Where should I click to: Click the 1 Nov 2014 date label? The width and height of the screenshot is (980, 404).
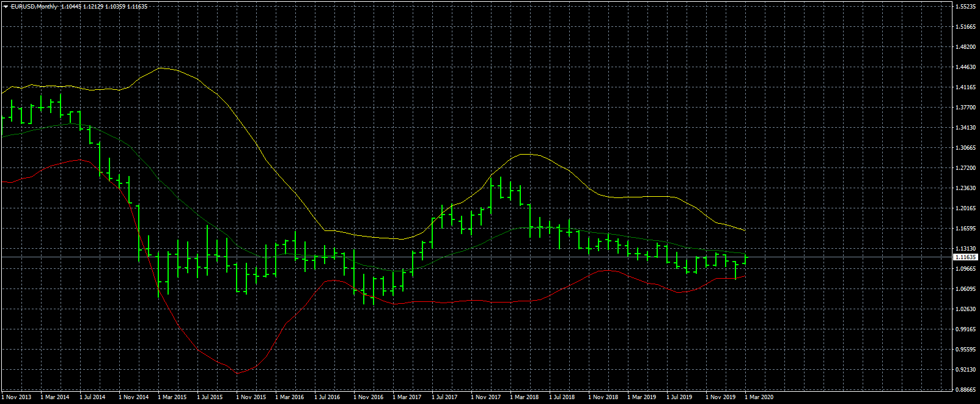[x=133, y=397]
